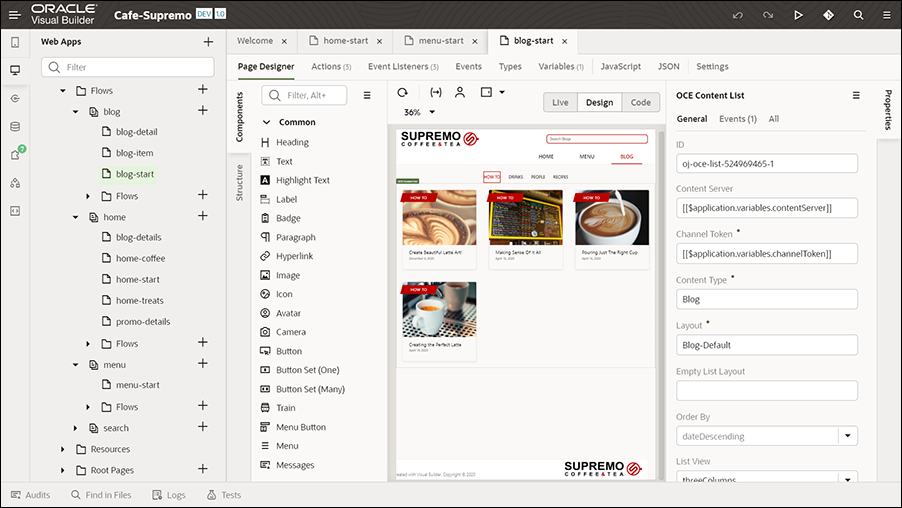
Task: Close the home-start tab
Action: tap(380, 41)
